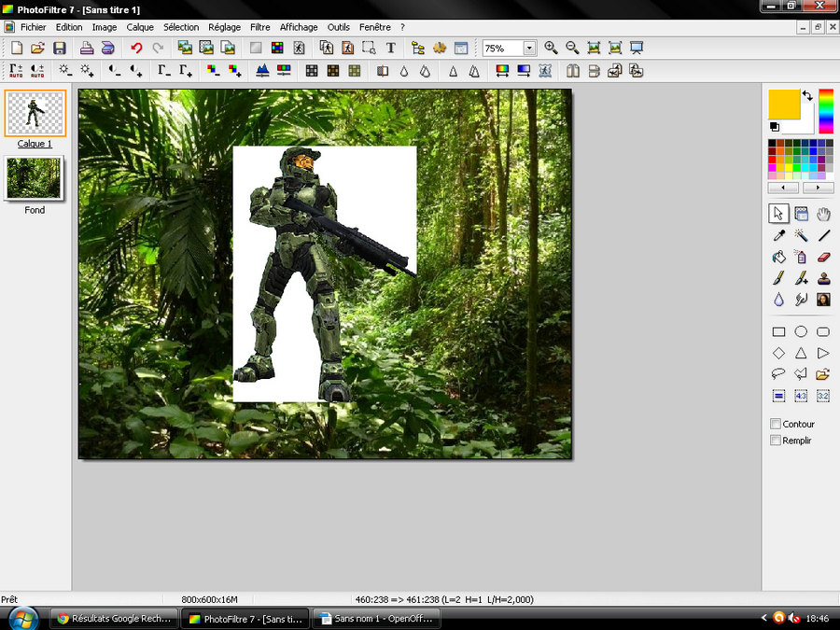Open the Windows Start menu
The image size is (840, 630).
click(22, 619)
